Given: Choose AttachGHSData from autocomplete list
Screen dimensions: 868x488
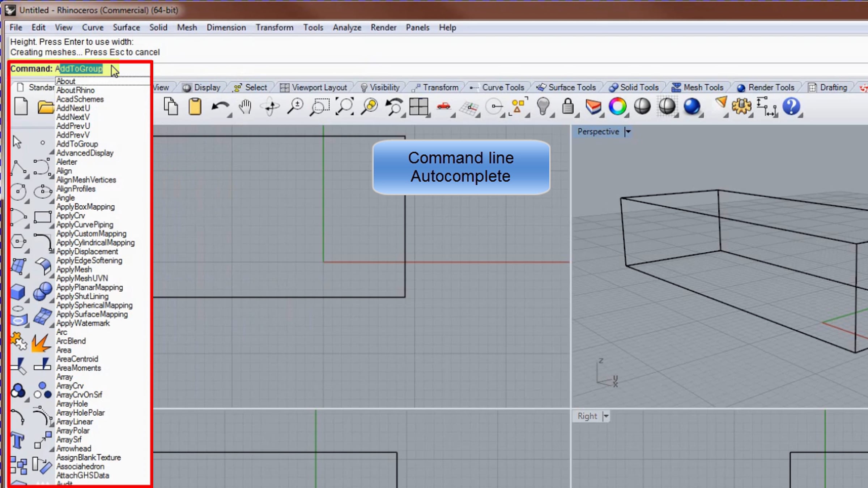Looking at the screenshot, I should pos(82,475).
